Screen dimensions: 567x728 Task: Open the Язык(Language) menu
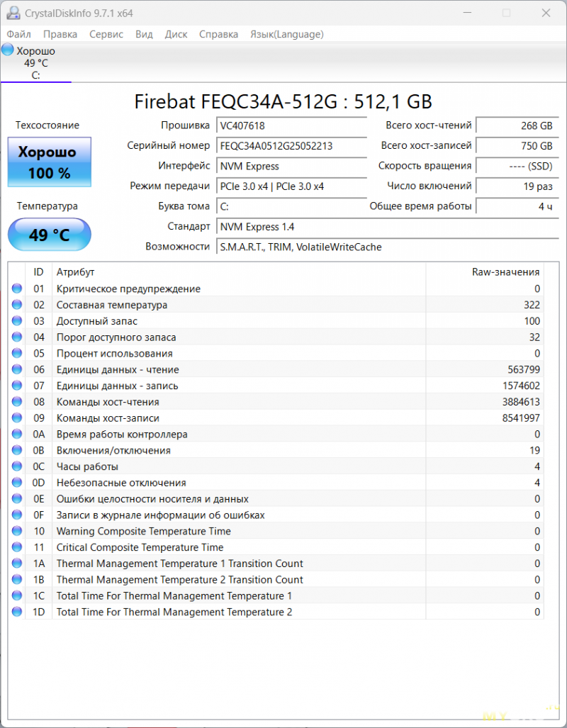pyautogui.click(x=286, y=34)
